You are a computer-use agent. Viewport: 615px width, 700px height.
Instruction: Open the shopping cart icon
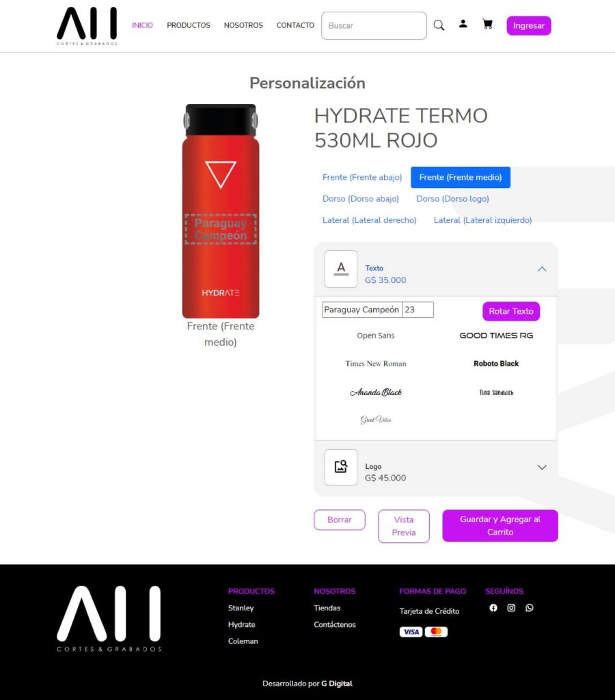click(x=488, y=24)
